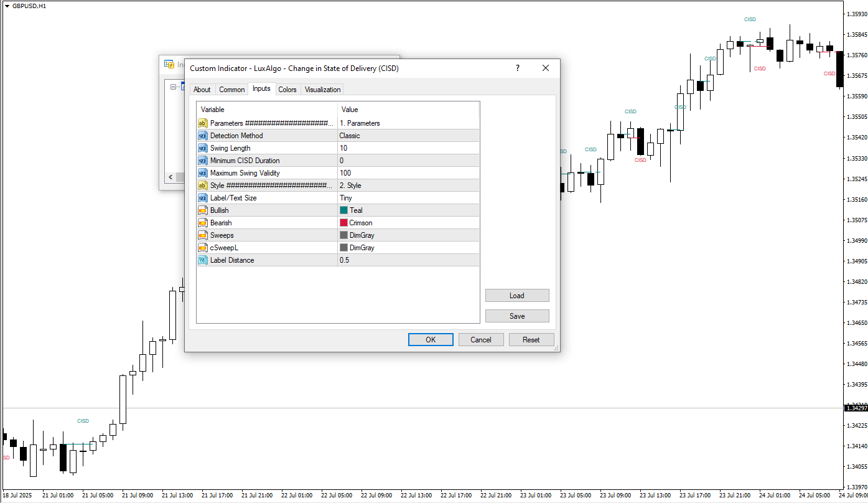Click the '21 Jul 09:00' time axis label

tap(138, 496)
